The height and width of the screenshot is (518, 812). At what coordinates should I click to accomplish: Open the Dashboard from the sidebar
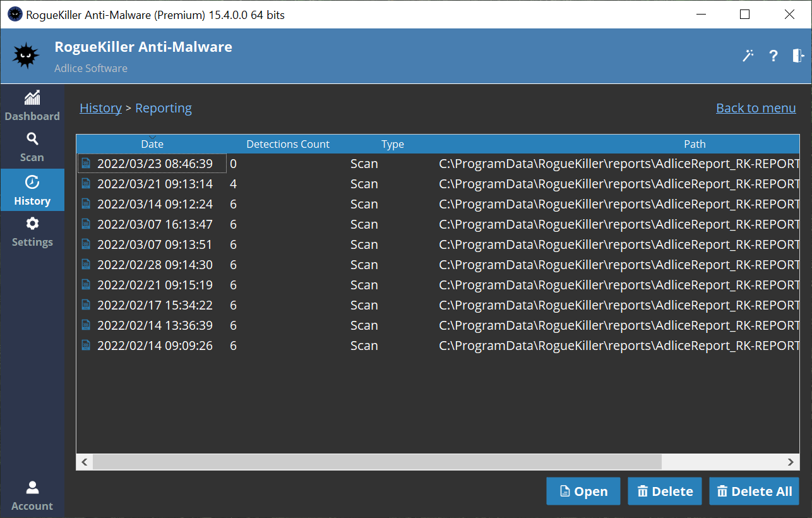point(32,106)
